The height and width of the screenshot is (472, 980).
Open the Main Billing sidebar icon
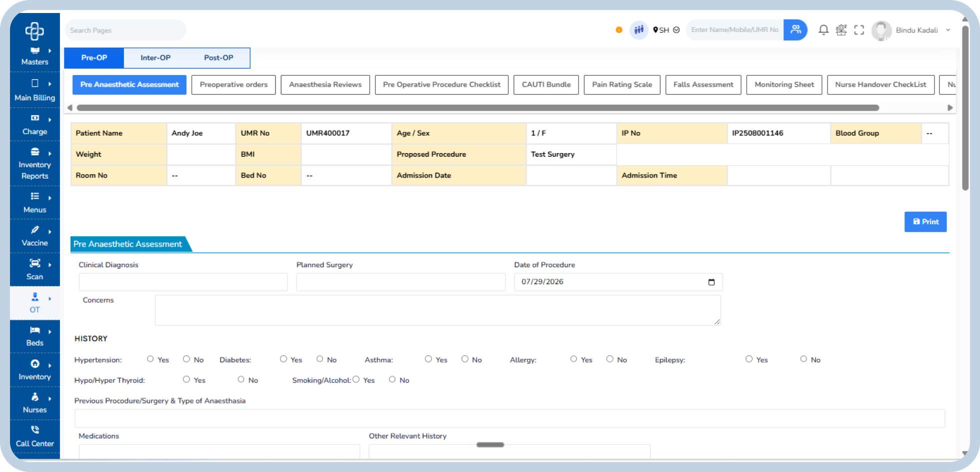point(35,83)
